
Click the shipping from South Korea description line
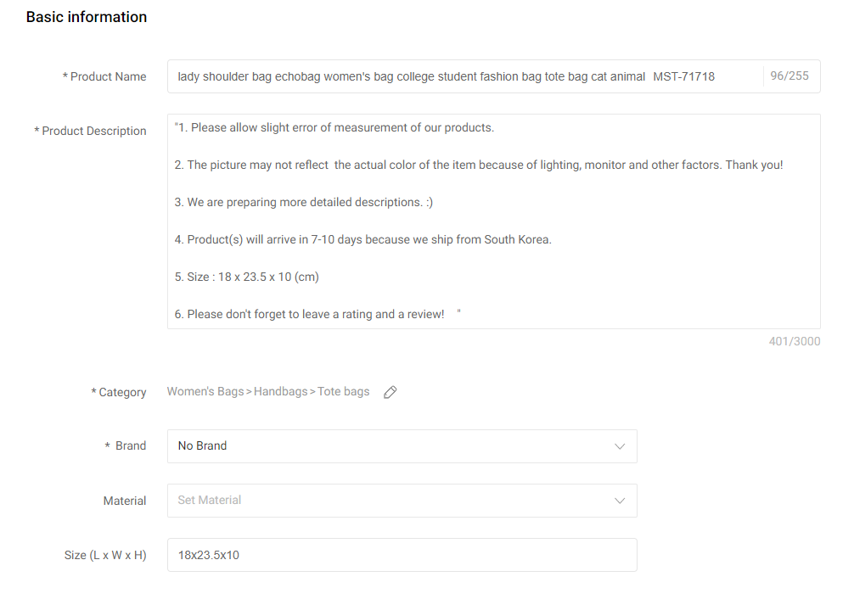(363, 239)
